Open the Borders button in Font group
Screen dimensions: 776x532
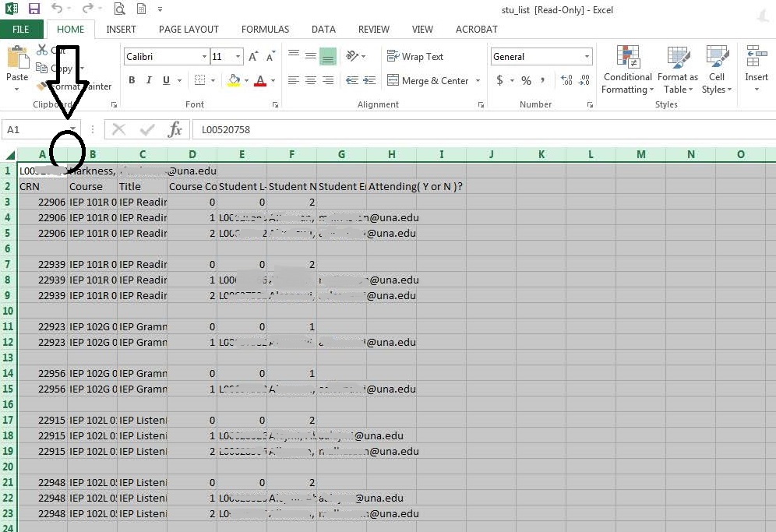(199, 80)
